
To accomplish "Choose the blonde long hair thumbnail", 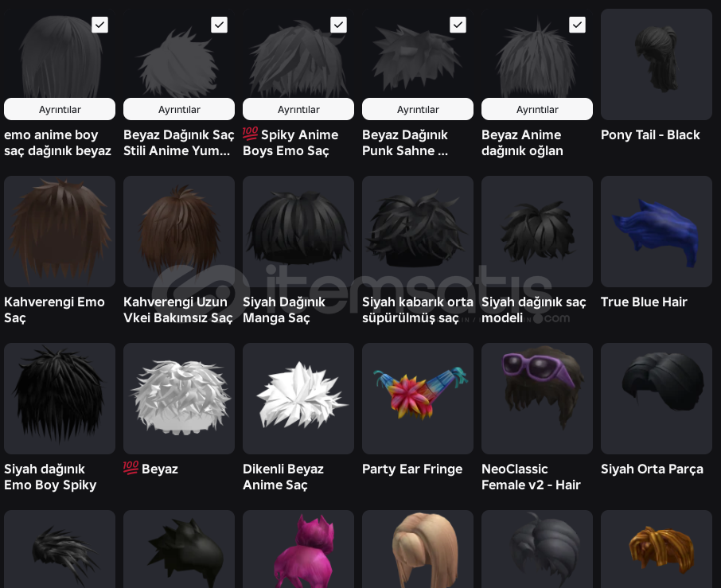I will pyautogui.click(x=418, y=549).
